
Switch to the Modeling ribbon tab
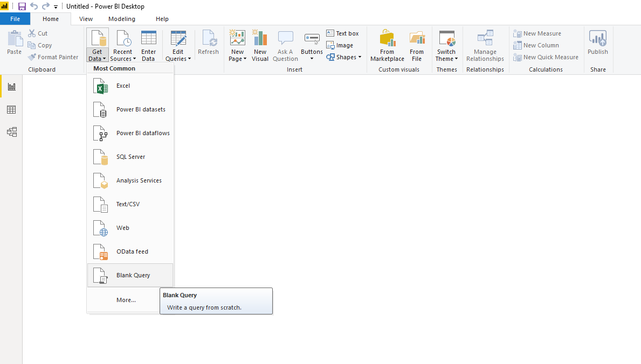tap(122, 19)
